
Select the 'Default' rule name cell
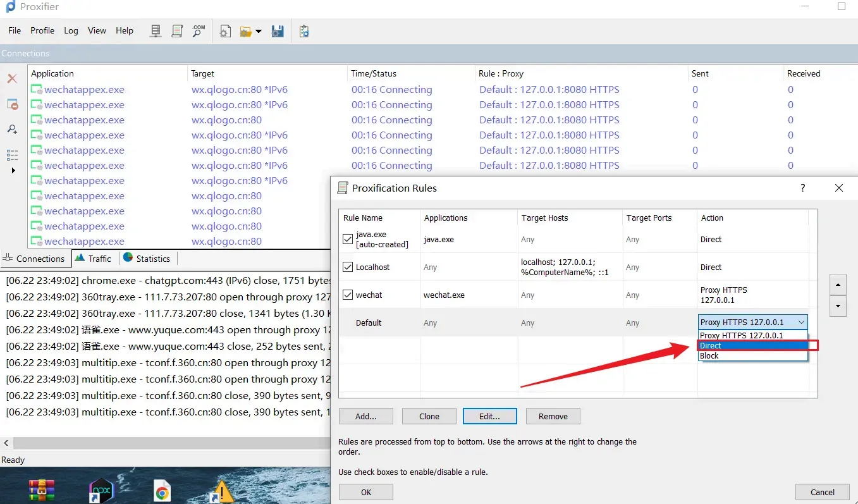tap(369, 323)
